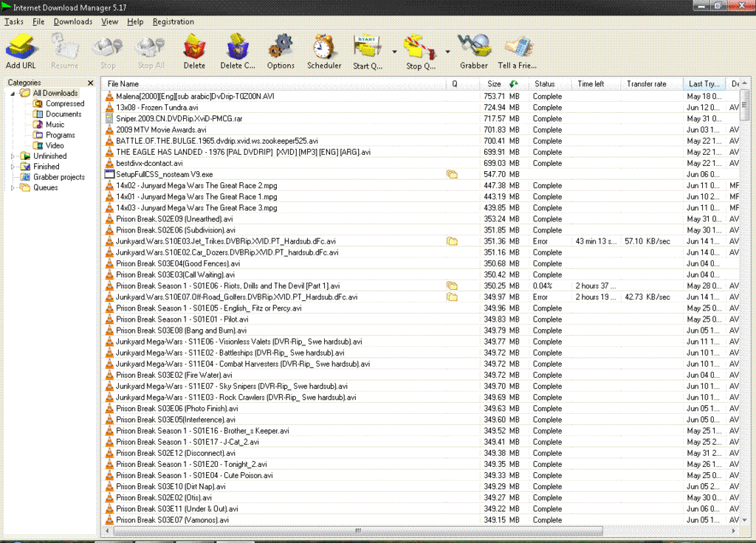The width and height of the screenshot is (756, 543).
Task: Click vertical scrollbar down arrow
Action: [745, 520]
